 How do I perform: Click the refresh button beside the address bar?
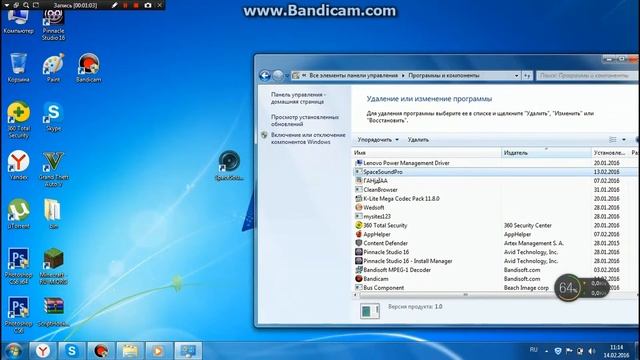click(x=527, y=76)
